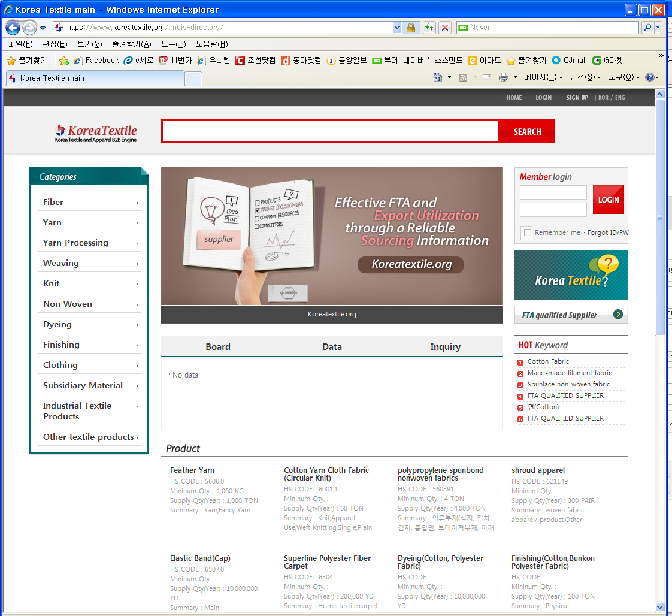The image size is (672, 616).
Task: Open the 파일(F) menu
Action: point(20,44)
